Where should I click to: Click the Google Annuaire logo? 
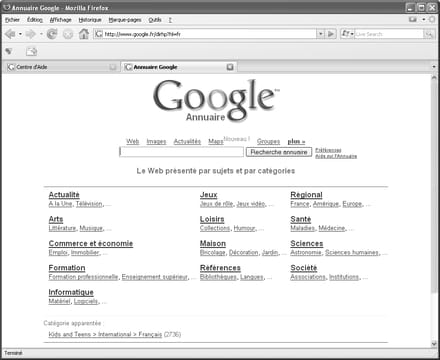(216, 101)
